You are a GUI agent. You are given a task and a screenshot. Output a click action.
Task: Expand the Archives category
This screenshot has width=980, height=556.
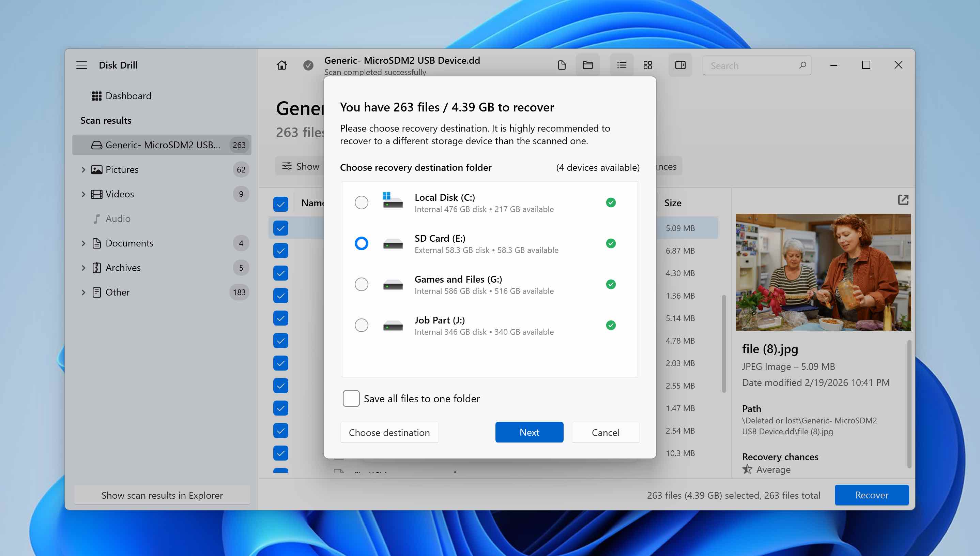point(83,268)
